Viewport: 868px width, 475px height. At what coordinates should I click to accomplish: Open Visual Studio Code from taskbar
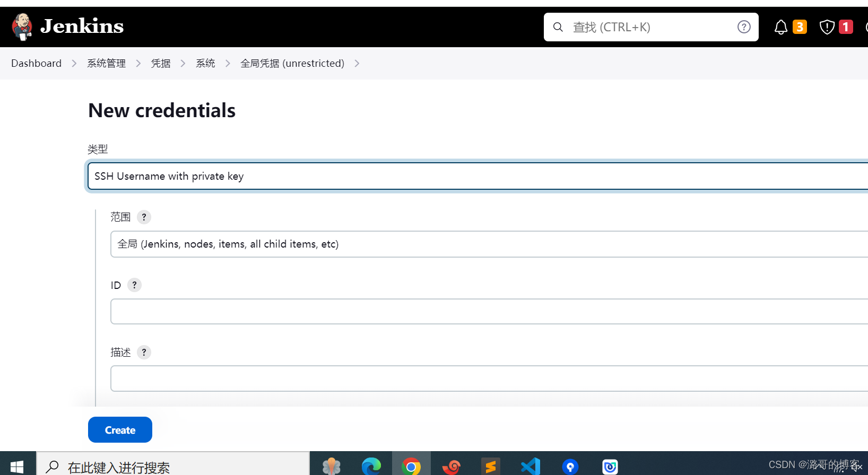[x=531, y=467]
